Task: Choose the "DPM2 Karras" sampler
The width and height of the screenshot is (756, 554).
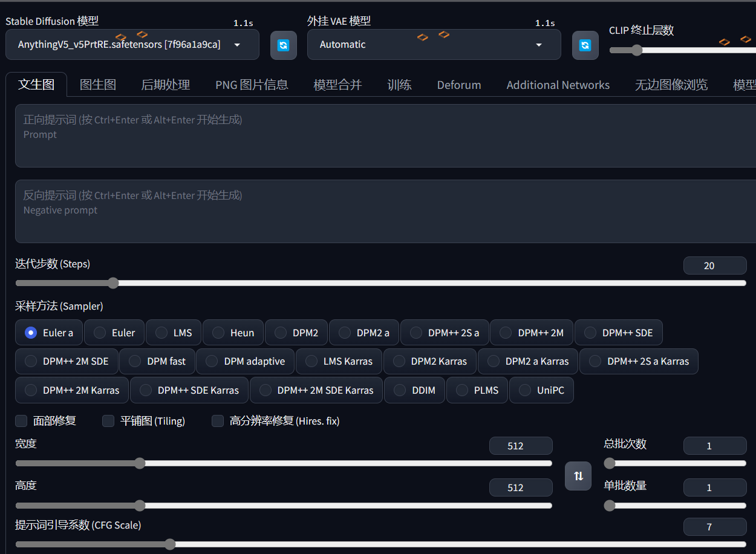Action: [x=430, y=361]
